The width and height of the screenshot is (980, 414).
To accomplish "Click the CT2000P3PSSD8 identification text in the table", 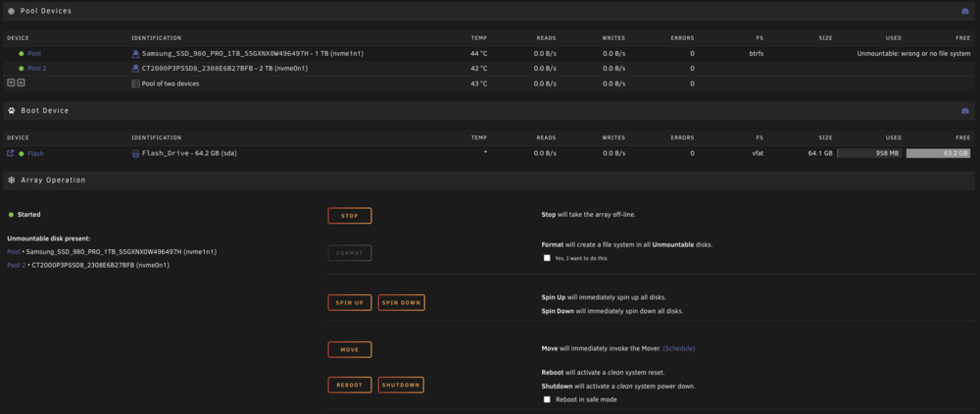I will 224,69.
